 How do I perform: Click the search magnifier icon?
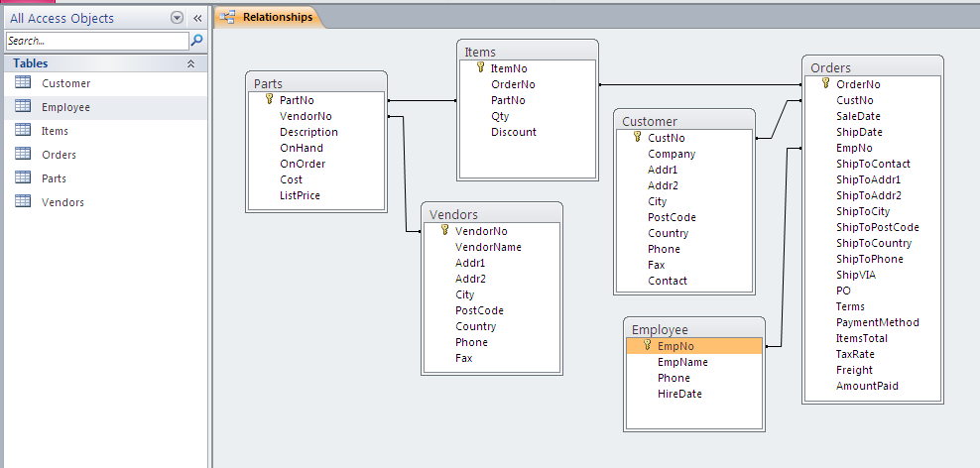[196, 41]
